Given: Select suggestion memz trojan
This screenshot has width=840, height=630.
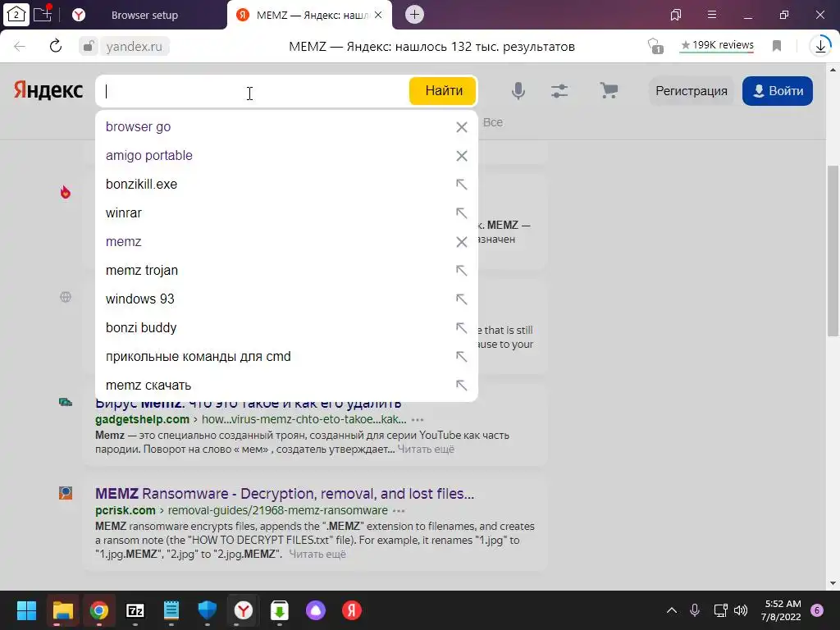Looking at the screenshot, I should (142, 271).
